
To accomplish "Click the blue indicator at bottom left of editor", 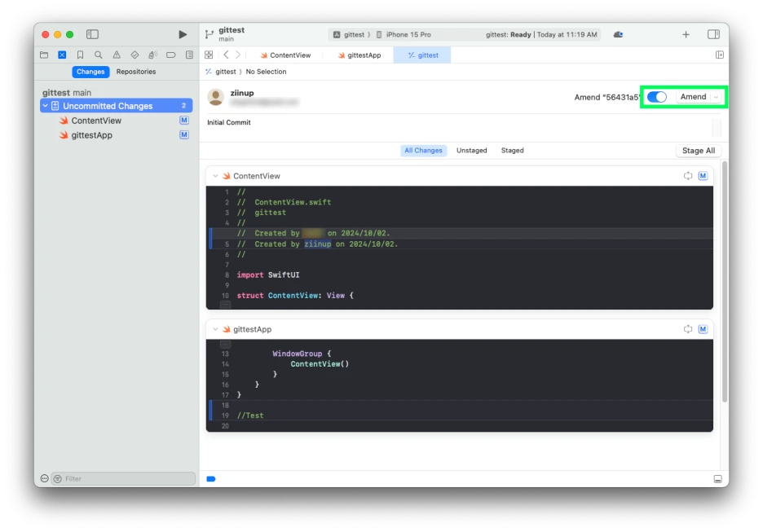I will [x=210, y=479].
